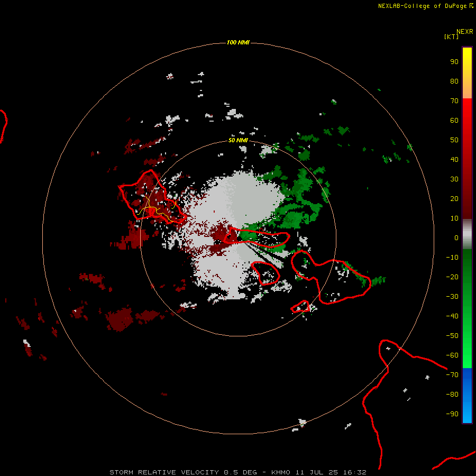Pick the green inbound segment of velocity color bar
Screen dimensions: 476x476
coord(467,308)
